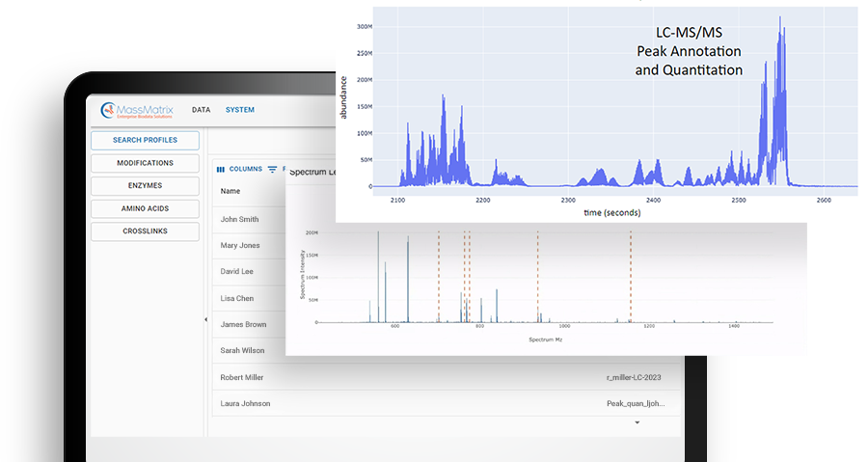Switch to the DATA tab
The height and width of the screenshot is (462, 868).
pos(201,110)
